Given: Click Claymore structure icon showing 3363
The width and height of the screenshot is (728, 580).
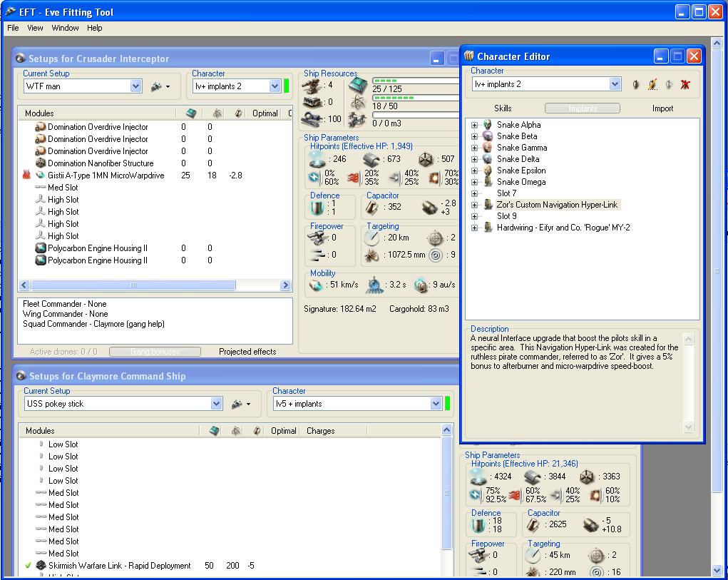Looking at the screenshot, I should [587, 477].
